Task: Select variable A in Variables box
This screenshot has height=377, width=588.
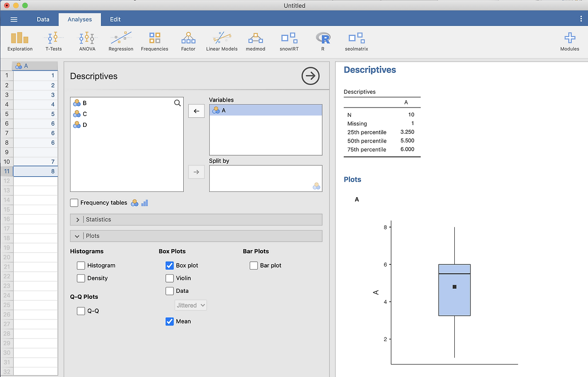Action: pyautogui.click(x=266, y=110)
